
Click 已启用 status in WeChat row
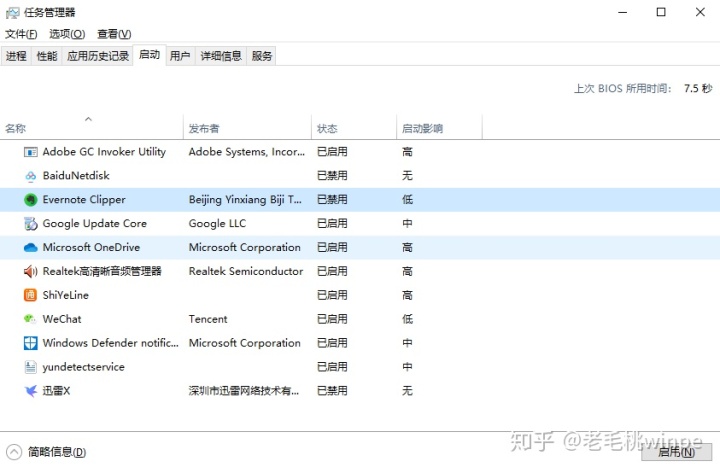pyautogui.click(x=332, y=319)
